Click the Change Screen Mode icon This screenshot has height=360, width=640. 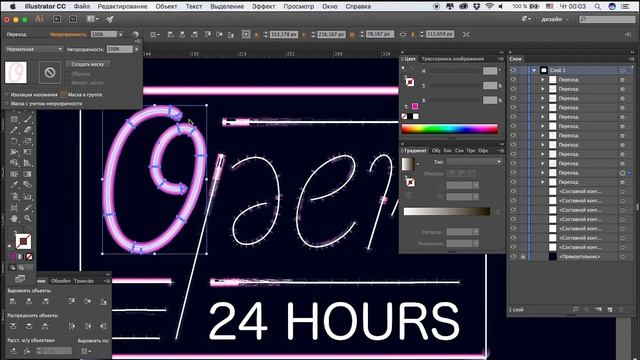(20, 279)
